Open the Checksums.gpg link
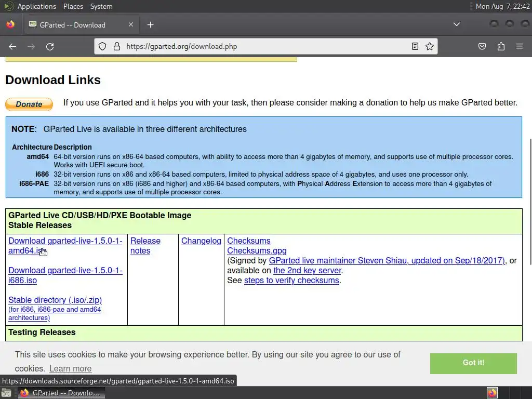This screenshot has width=532, height=399. [257, 251]
